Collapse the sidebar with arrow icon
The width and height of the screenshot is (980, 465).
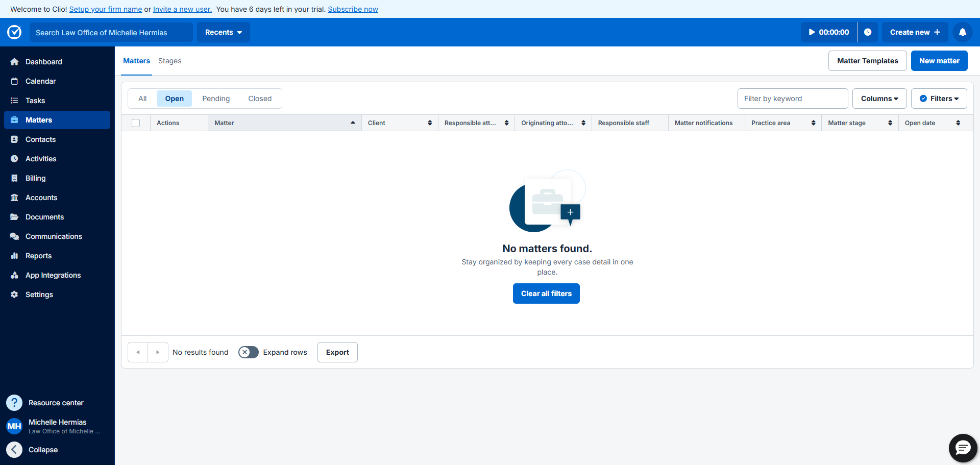click(14, 450)
